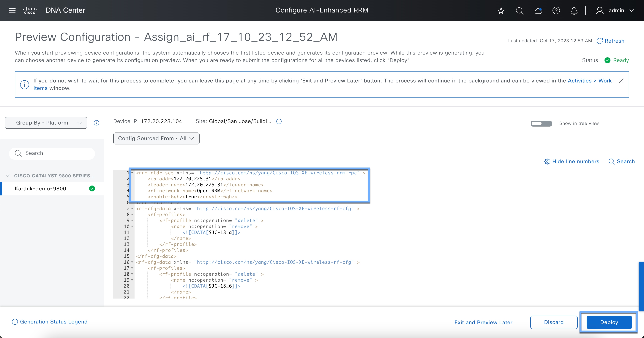This screenshot has height=338, width=644.
Task: Click Exit and Preview Later link
Action: (x=483, y=322)
